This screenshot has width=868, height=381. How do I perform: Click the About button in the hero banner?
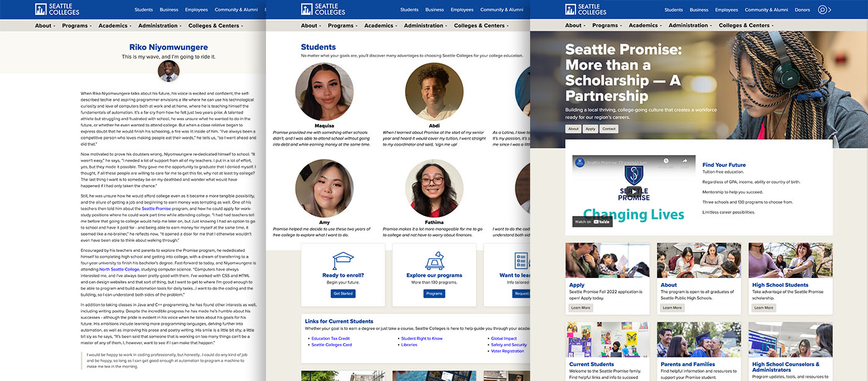click(x=573, y=129)
